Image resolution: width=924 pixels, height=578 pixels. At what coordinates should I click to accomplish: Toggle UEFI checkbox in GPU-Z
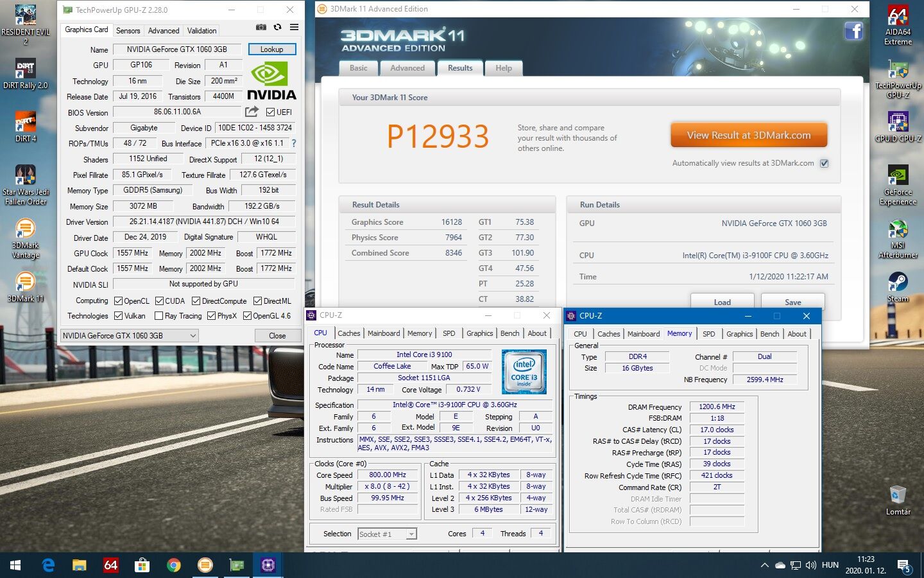point(270,112)
